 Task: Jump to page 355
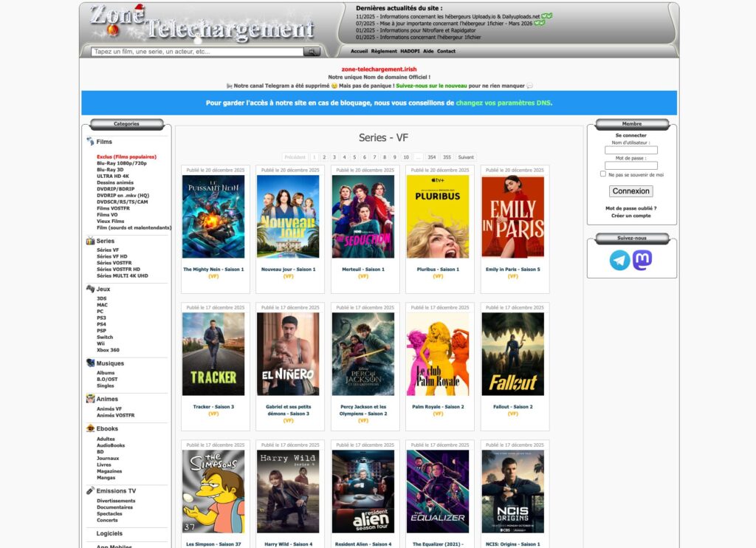click(447, 157)
